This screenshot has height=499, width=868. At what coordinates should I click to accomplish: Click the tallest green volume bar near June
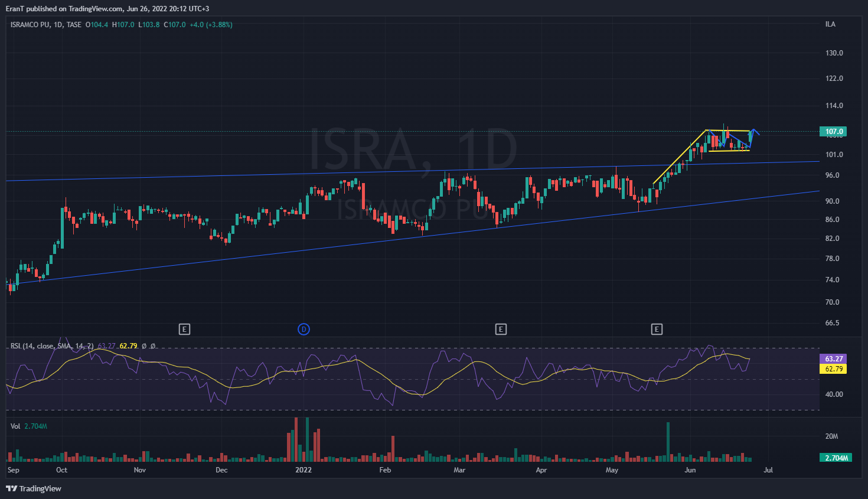(668, 440)
